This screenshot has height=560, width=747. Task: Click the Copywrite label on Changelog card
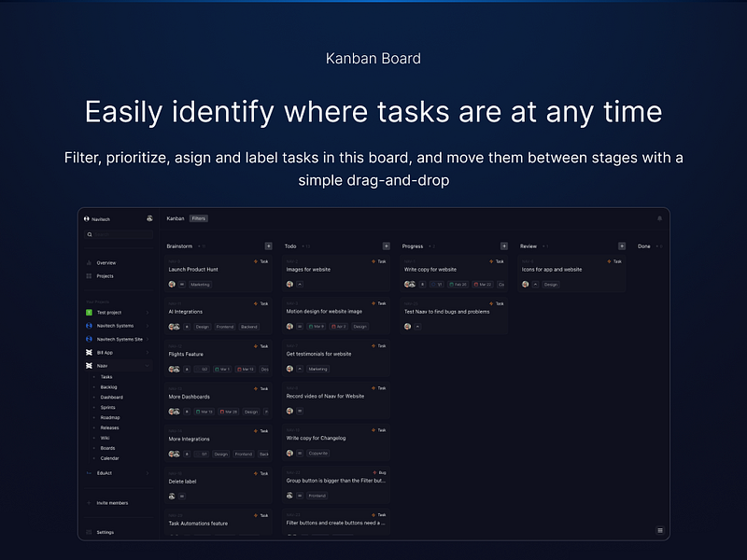[x=317, y=454]
